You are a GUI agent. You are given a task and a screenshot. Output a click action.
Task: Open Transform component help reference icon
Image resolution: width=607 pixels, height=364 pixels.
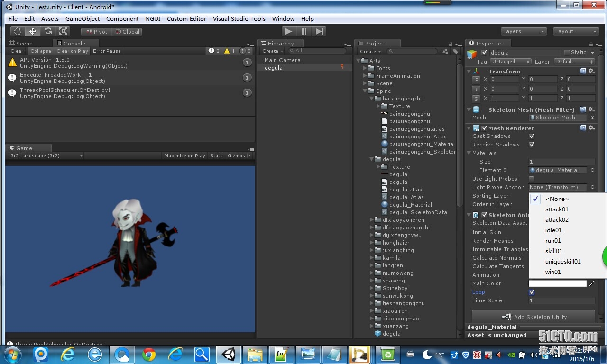tap(583, 71)
